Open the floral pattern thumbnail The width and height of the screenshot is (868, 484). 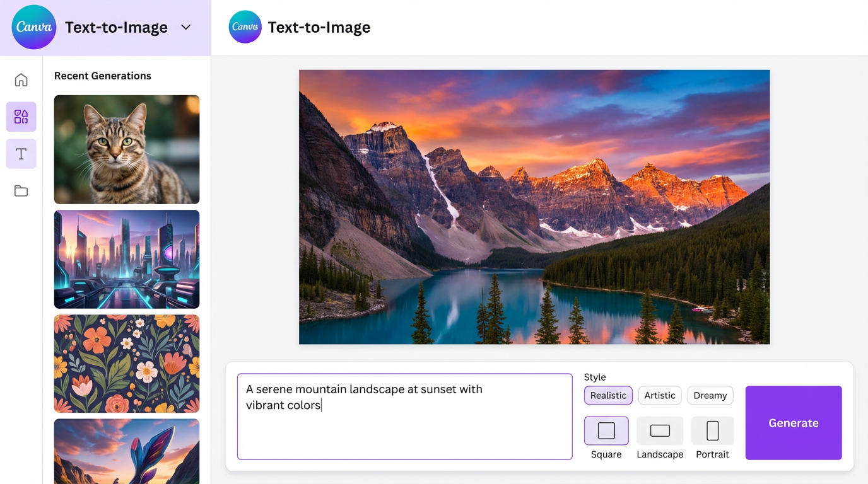click(x=126, y=363)
